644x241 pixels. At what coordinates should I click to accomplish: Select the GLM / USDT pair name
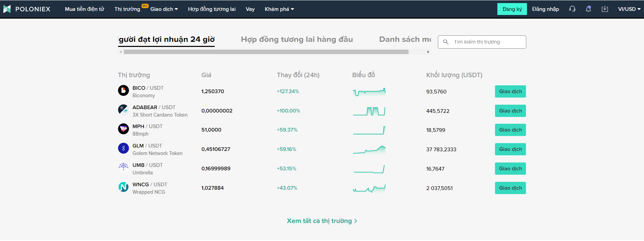(x=147, y=146)
